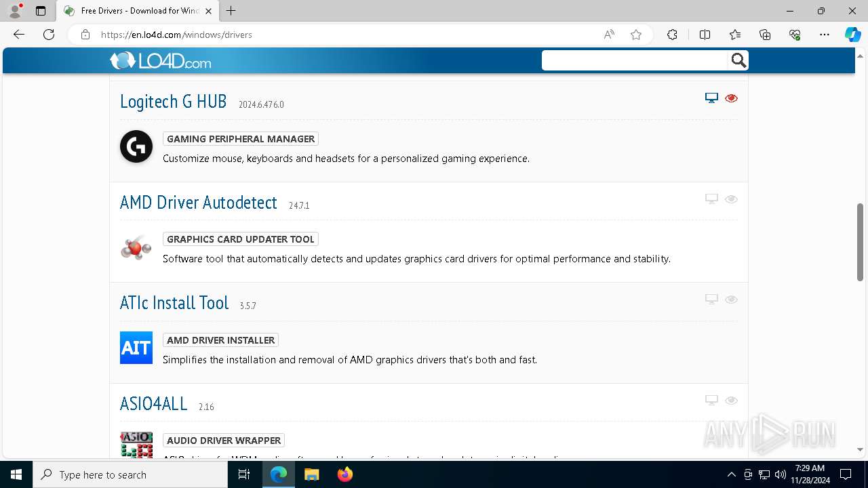Toggle the eye icon for AMD Driver Autodetect
Viewport: 868px width, 488px height.
tap(731, 199)
